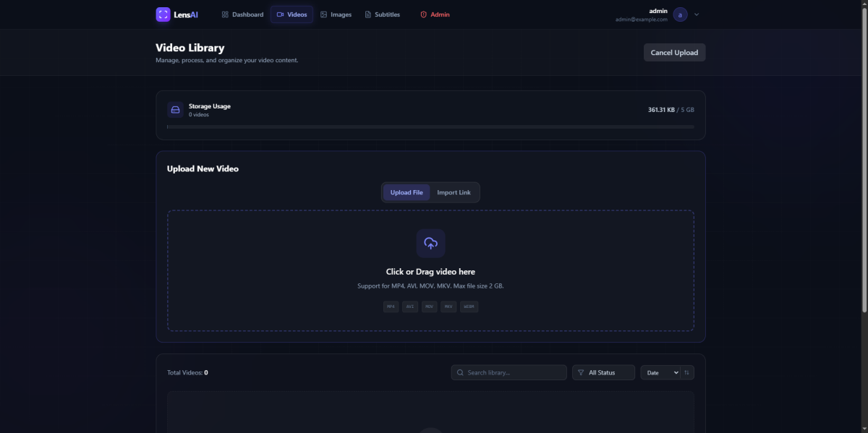
Task: Switch to Import Link mode
Action: [x=454, y=192]
